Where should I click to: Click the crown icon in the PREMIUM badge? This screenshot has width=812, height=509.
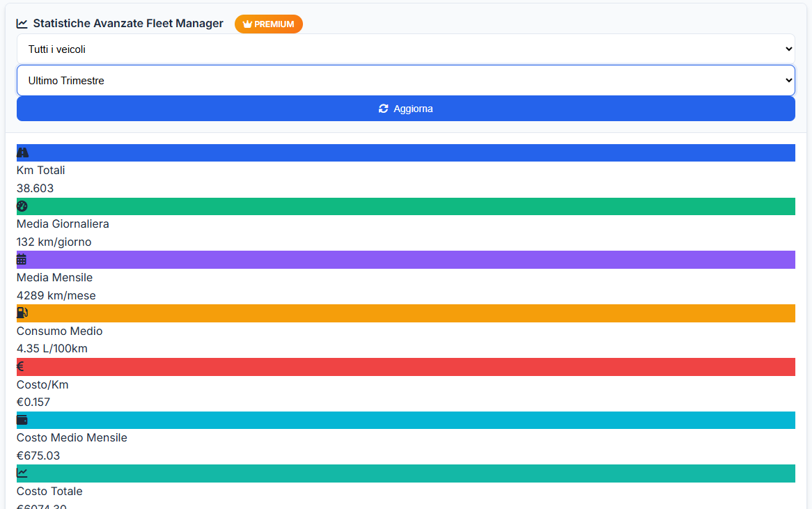pos(247,24)
